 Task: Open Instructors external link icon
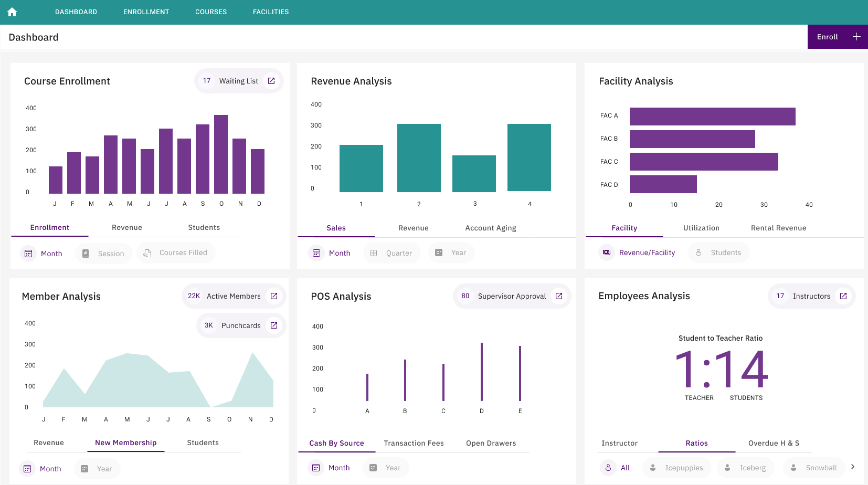click(x=843, y=296)
